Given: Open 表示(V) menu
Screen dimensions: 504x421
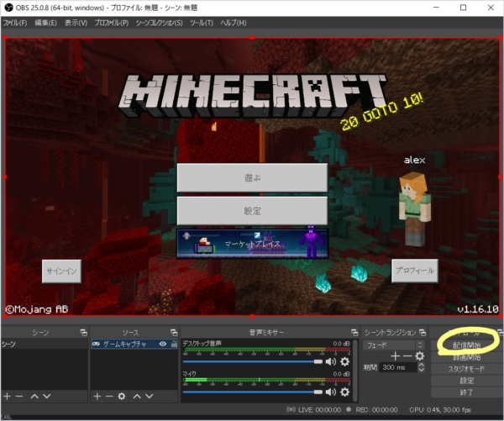Looking at the screenshot, I should [x=76, y=23].
